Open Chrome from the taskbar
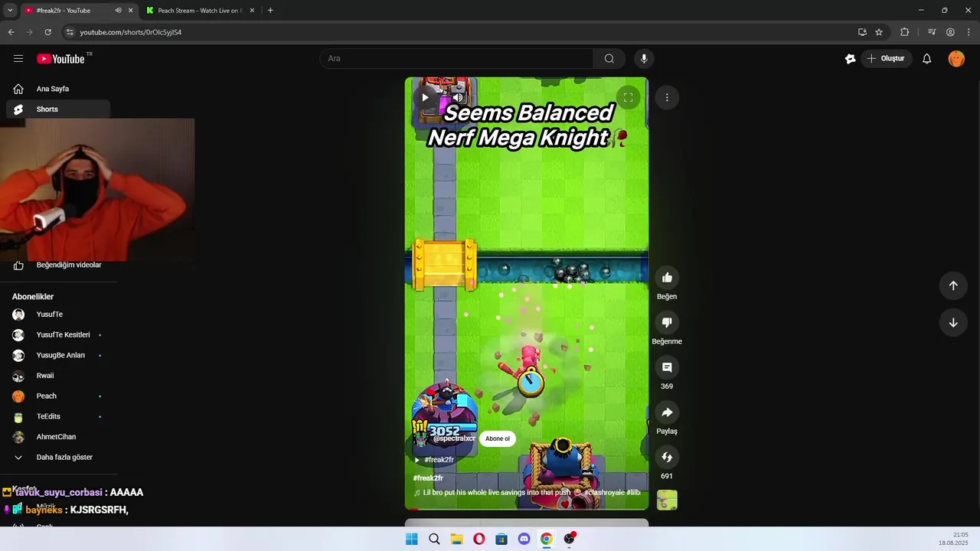The height and width of the screenshot is (551, 980). [x=547, y=539]
